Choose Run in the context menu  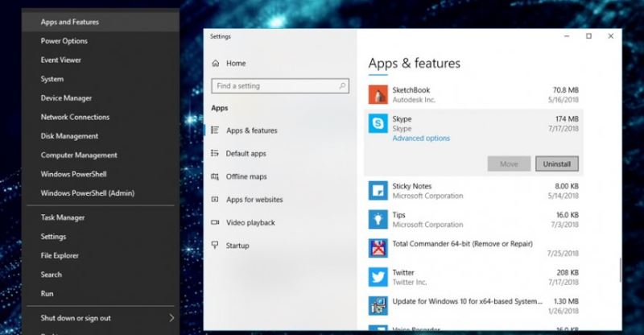pyautogui.click(x=101, y=293)
